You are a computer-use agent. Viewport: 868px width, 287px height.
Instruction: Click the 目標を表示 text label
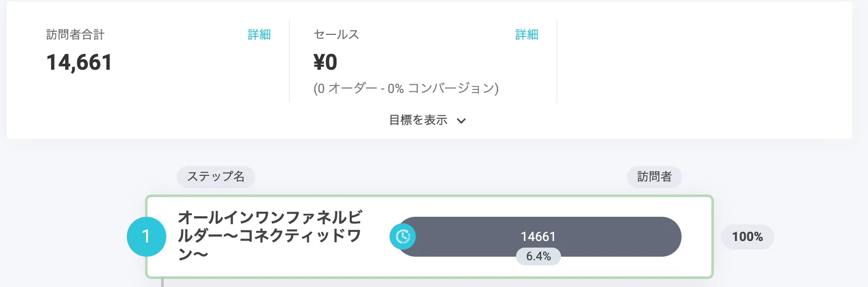[x=418, y=120]
